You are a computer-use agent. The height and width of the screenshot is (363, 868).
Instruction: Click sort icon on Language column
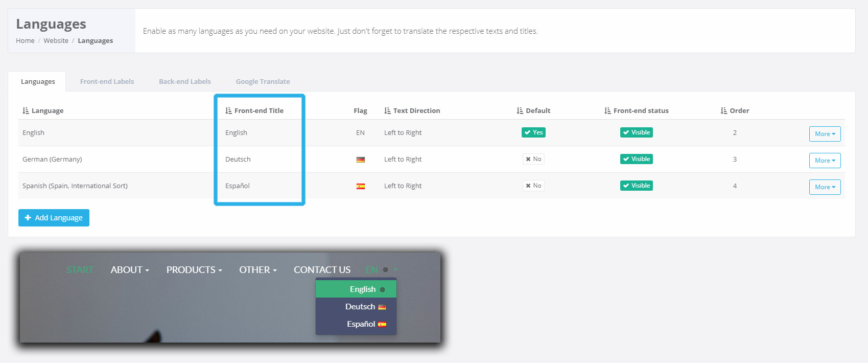26,110
